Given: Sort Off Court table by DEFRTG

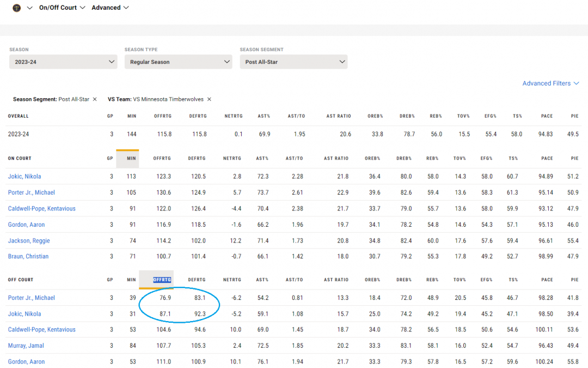Looking at the screenshot, I should (x=197, y=280).
